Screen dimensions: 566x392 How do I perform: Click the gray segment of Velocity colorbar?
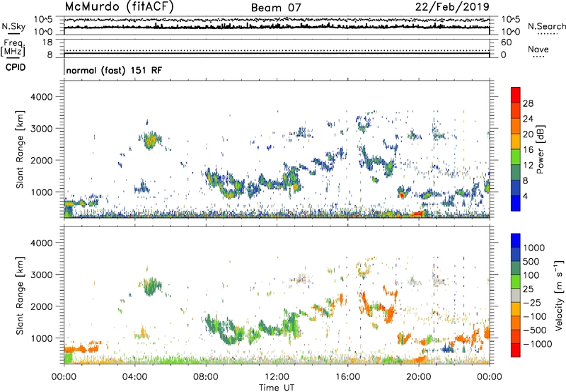516,295
